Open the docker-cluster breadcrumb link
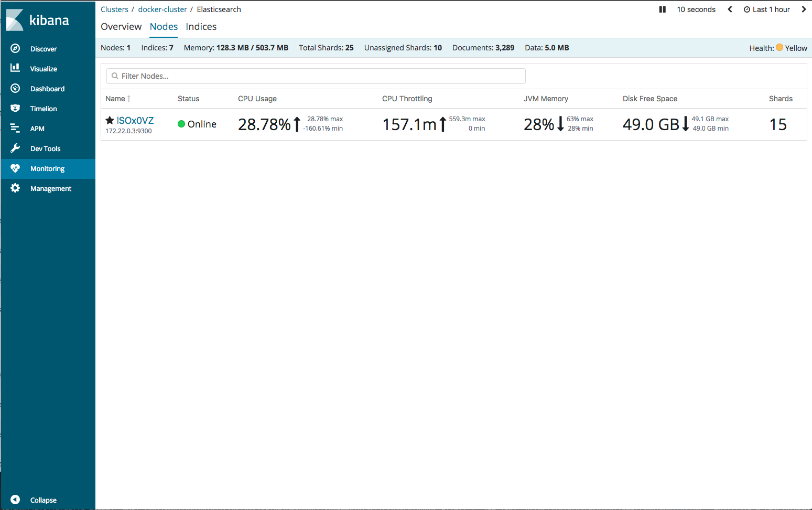 pos(163,9)
